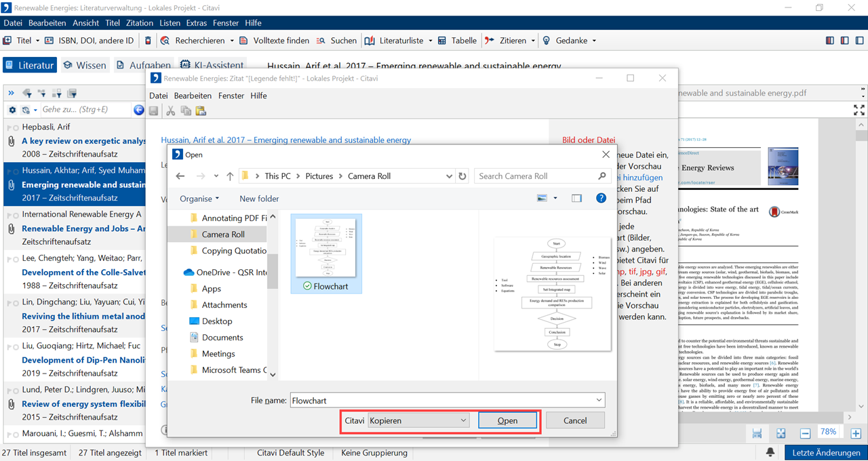Expand the File name combo box arrow
The height and width of the screenshot is (461, 868).
click(597, 401)
